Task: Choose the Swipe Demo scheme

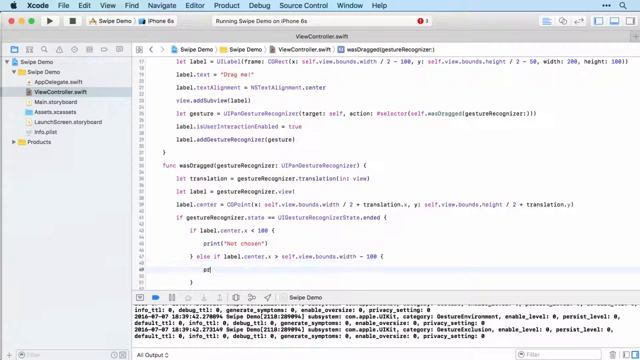Action: [x=110, y=21]
